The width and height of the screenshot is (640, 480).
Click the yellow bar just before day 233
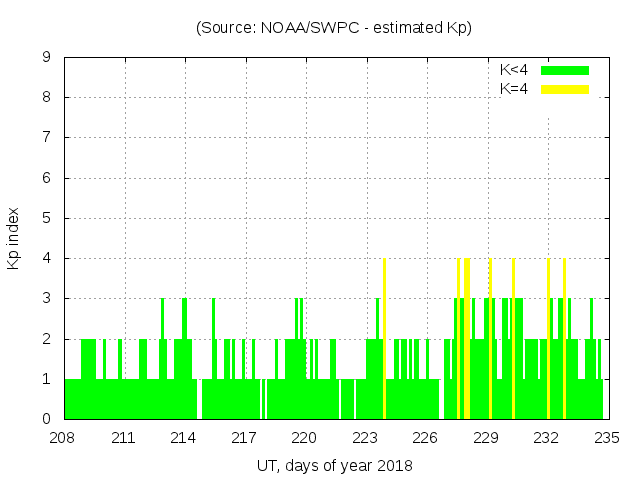(564, 340)
